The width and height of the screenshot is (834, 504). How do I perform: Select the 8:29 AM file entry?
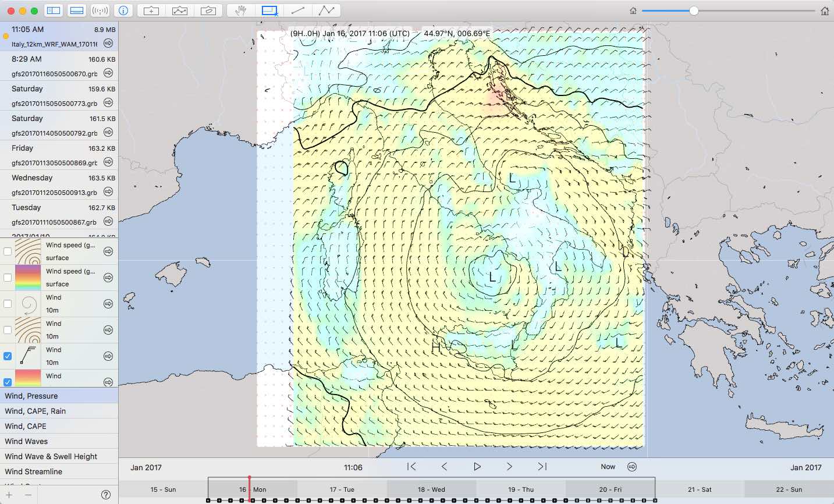pyautogui.click(x=59, y=66)
